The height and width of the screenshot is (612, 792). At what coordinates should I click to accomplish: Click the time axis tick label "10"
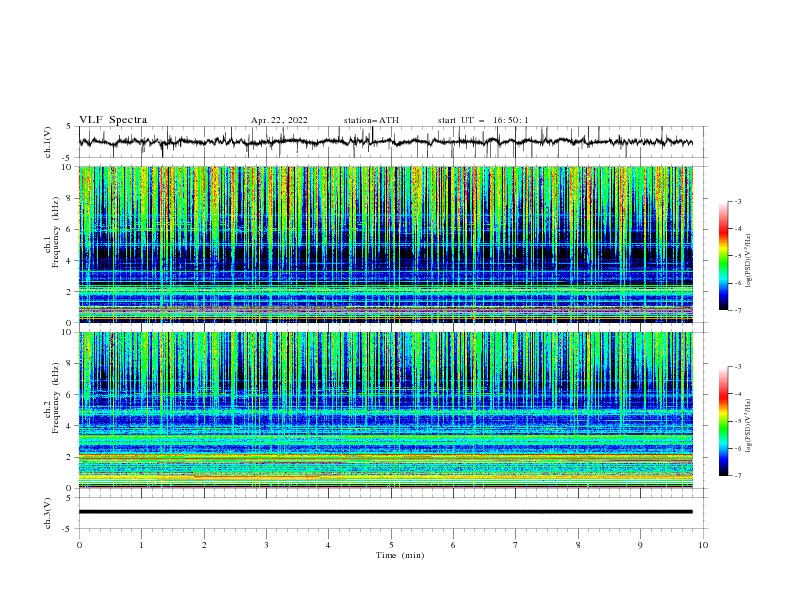703,545
